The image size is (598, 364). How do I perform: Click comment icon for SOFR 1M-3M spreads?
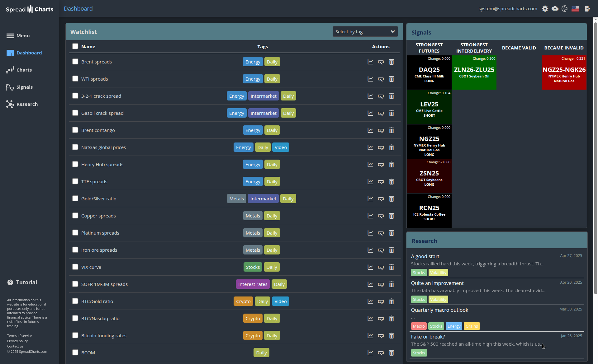381,284
